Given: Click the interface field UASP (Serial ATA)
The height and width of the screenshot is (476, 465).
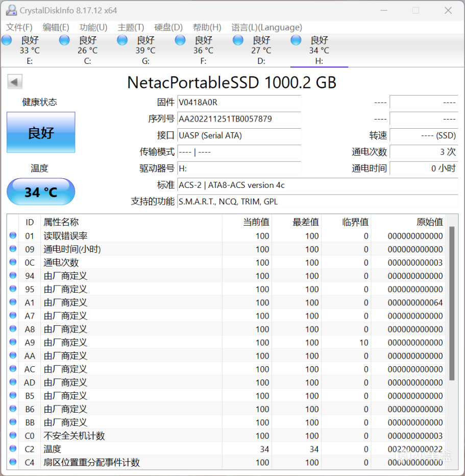Looking at the screenshot, I should pos(239,135).
